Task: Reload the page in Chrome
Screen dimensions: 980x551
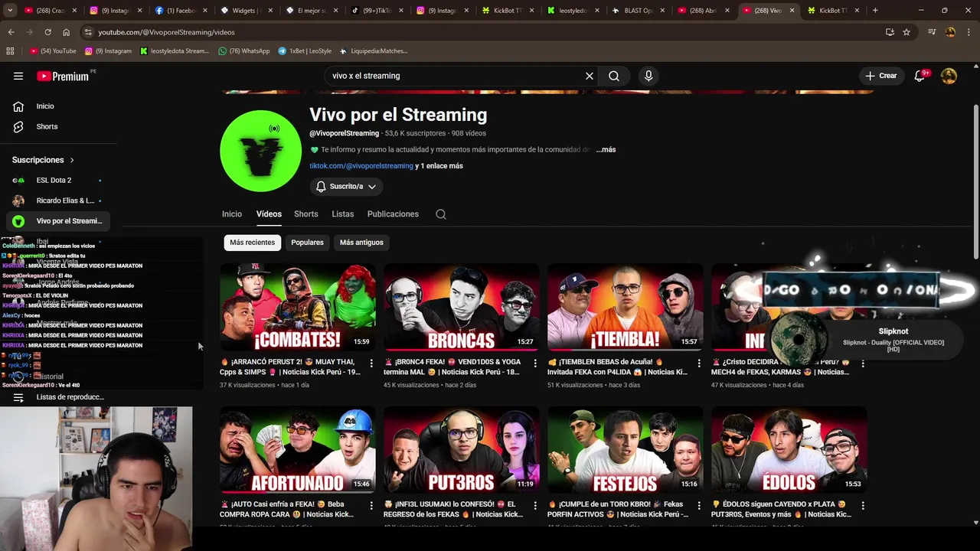Action: (x=47, y=32)
